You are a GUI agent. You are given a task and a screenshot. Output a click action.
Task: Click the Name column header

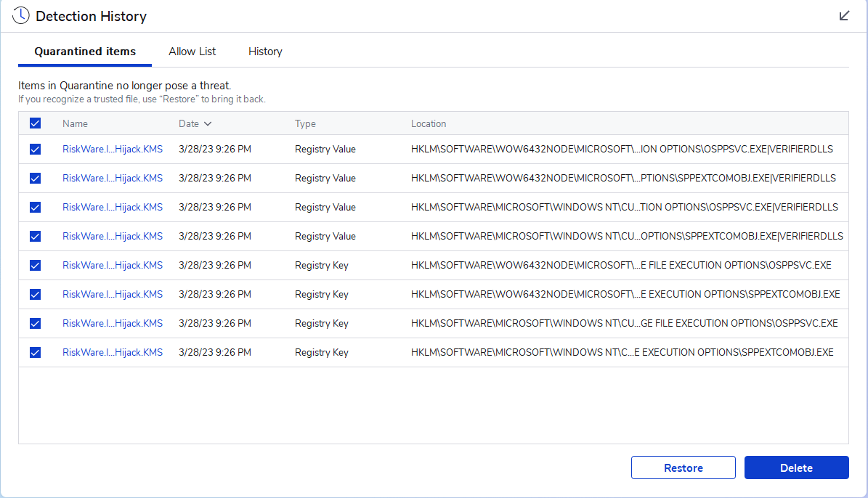tap(75, 124)
